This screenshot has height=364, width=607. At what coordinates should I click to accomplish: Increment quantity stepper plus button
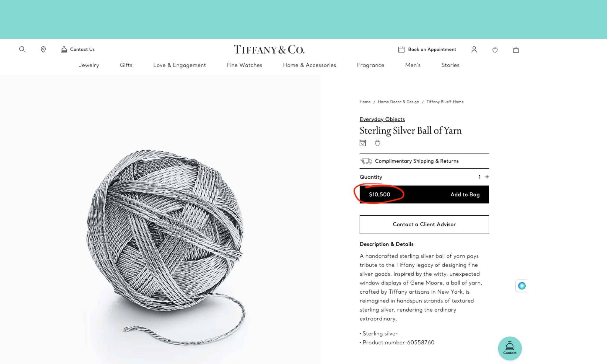point(487,177)
